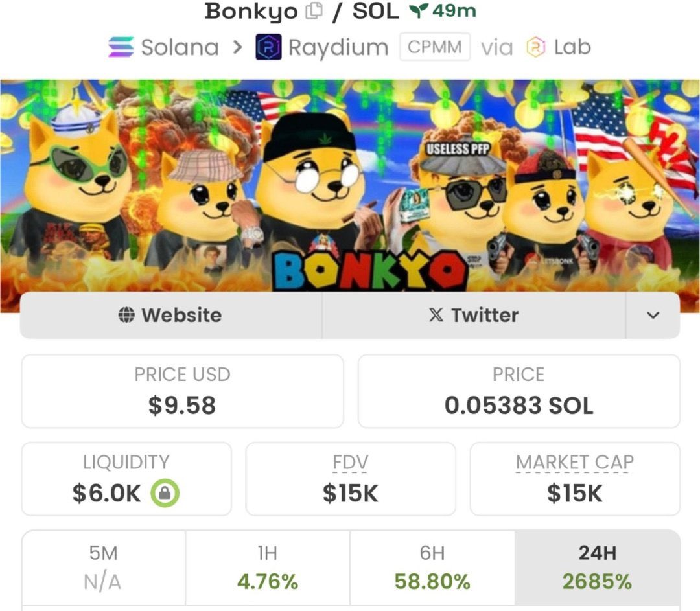Click the sprout pair age icon
The height and width of the screenshot is (611, 700).
419,10
